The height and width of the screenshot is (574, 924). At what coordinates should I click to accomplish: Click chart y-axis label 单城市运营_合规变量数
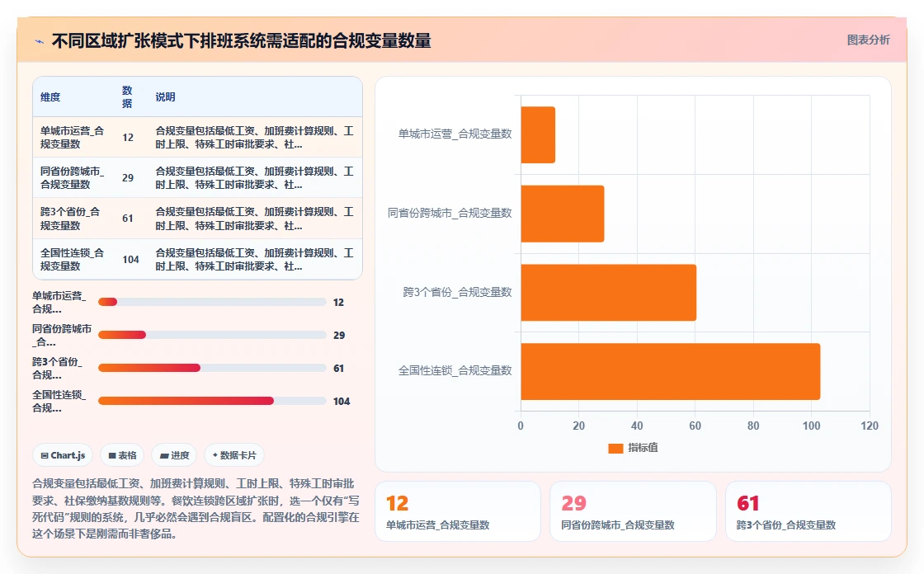455,134
